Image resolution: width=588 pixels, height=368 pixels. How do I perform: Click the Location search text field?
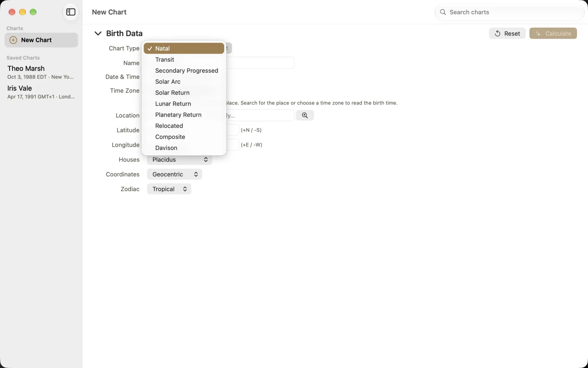[260, 115]
